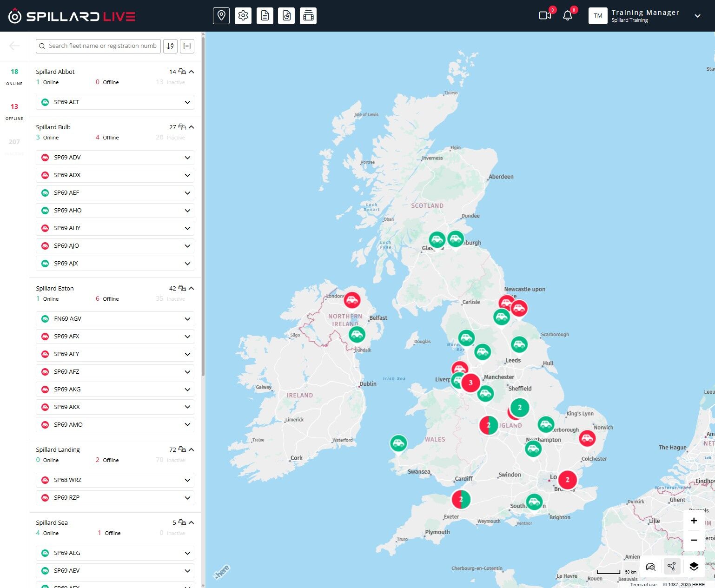Collapse the Spillard Landing fleet group
Screen dimensions: 715x588
192,449
